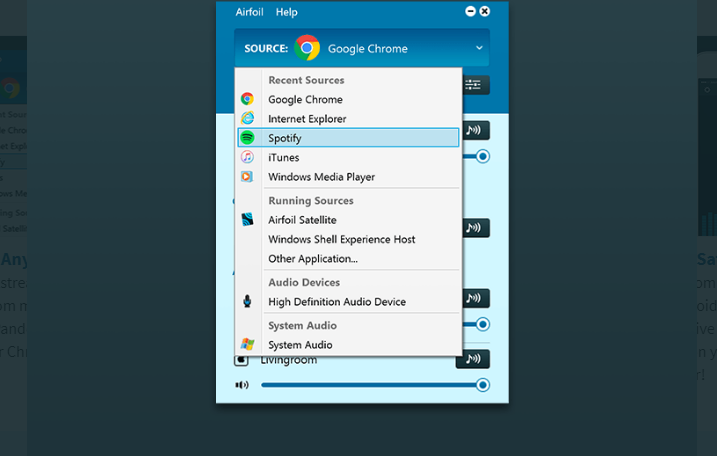The width and height of the screenshot is (717, 456).
Task: Expand the Source dropdown chevron
Action: 479,48
